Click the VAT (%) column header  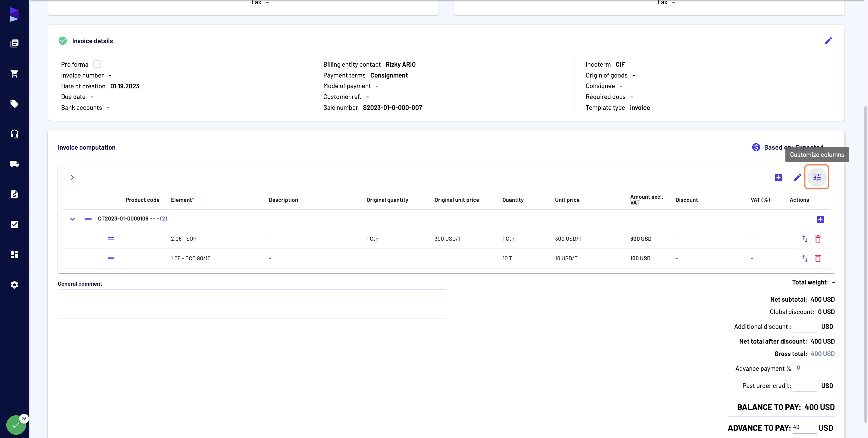pyautogui.click(x=760, y=200)
